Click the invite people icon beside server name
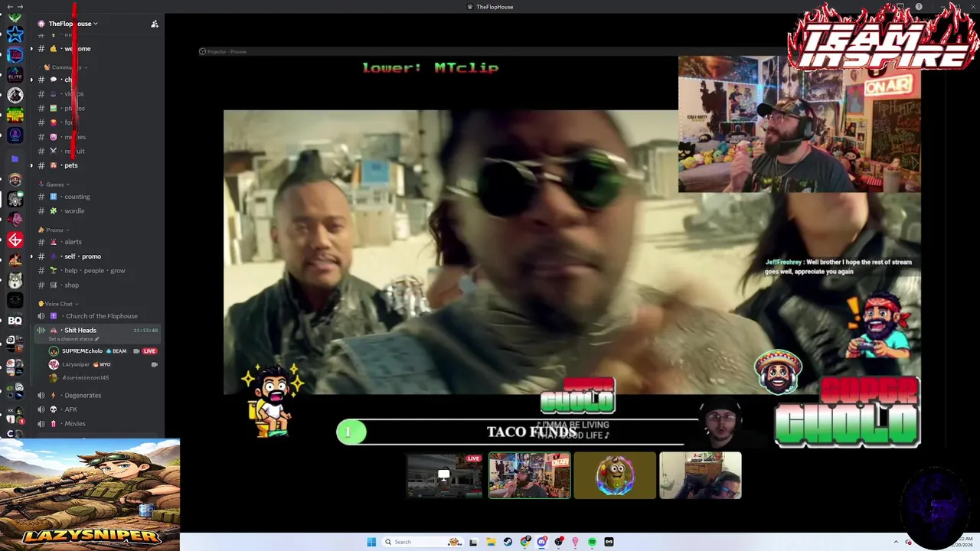Screen dimensions: 980x551 coord(155,24)
